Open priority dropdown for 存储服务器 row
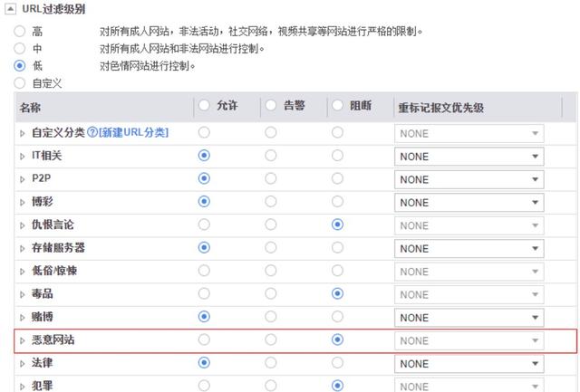This screenshot has height=392, width=580. [469, 249]
